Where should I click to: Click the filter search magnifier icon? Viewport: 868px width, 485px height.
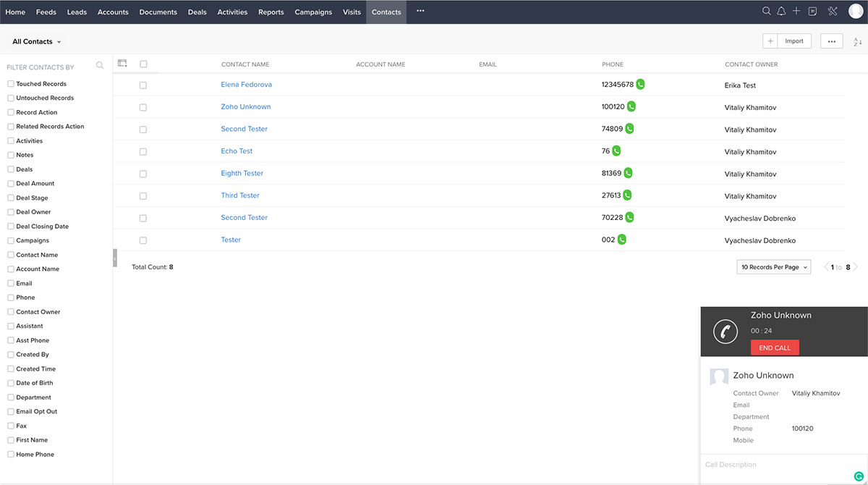tap(100, 67)
